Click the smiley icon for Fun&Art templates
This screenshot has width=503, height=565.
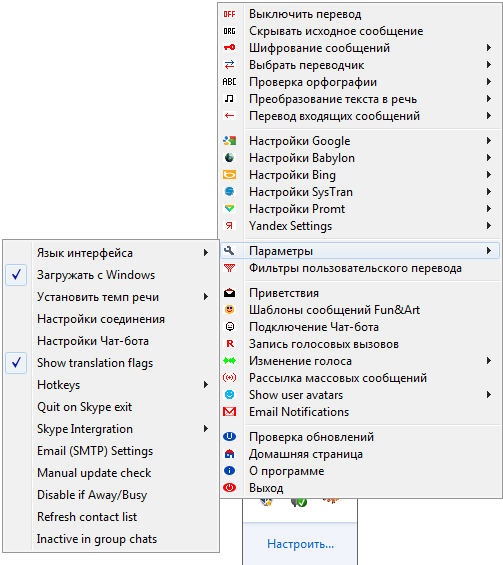click(x=230, y=310)
